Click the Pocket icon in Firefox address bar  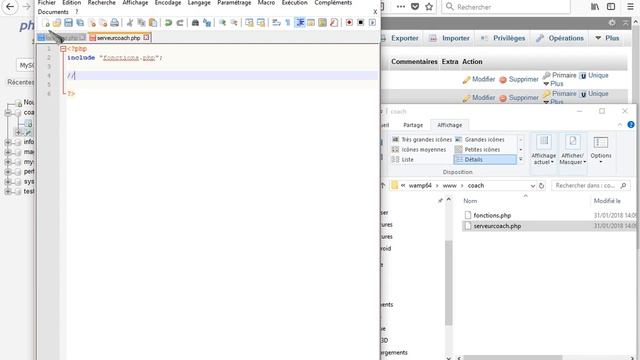[x=415, y=7]
